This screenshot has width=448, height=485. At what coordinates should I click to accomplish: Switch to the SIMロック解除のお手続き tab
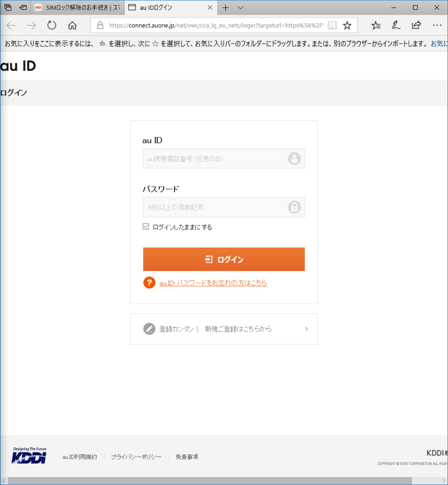point(77,8)
